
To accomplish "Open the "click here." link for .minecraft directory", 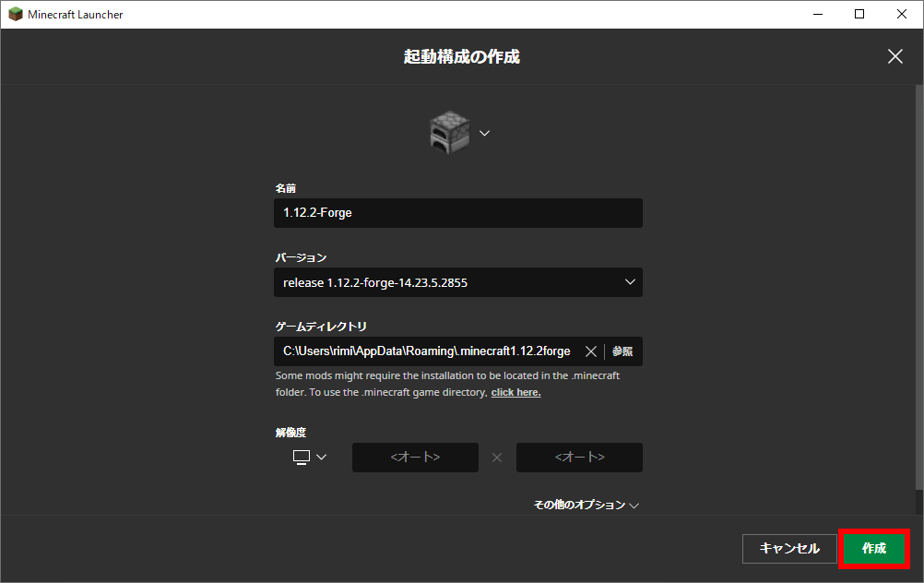I will click(515, 391).
